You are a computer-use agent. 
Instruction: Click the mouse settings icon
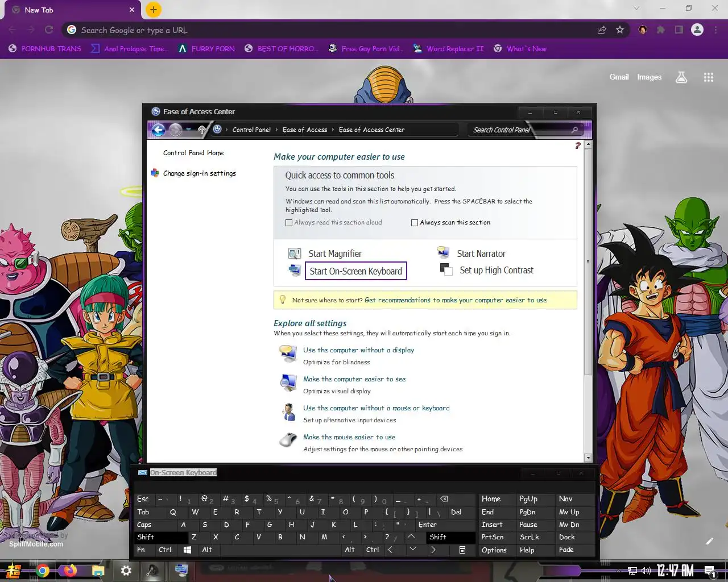(288, 440)
